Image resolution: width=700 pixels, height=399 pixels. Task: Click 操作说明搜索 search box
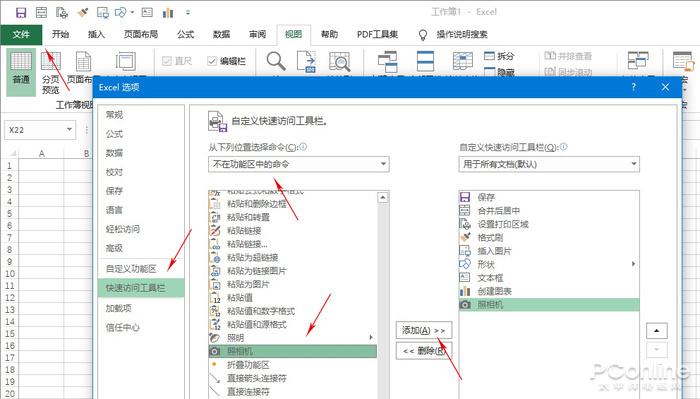[462, 34]
